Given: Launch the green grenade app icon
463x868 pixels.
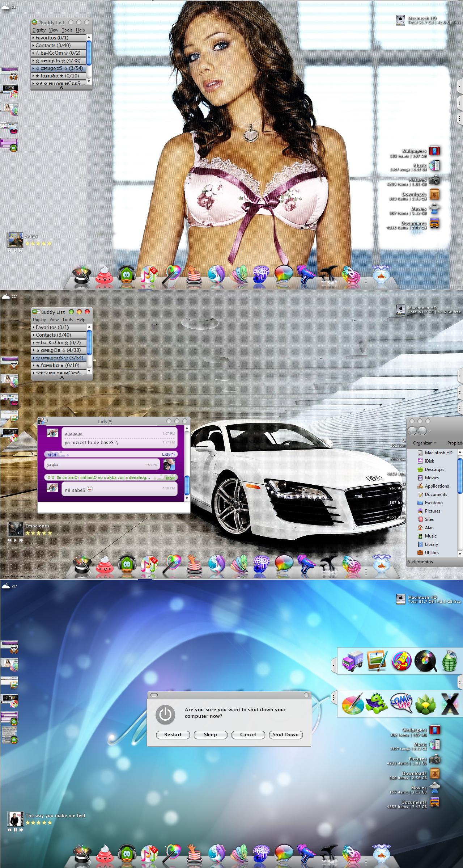Looking at the screenshot, I should point(449,661).
